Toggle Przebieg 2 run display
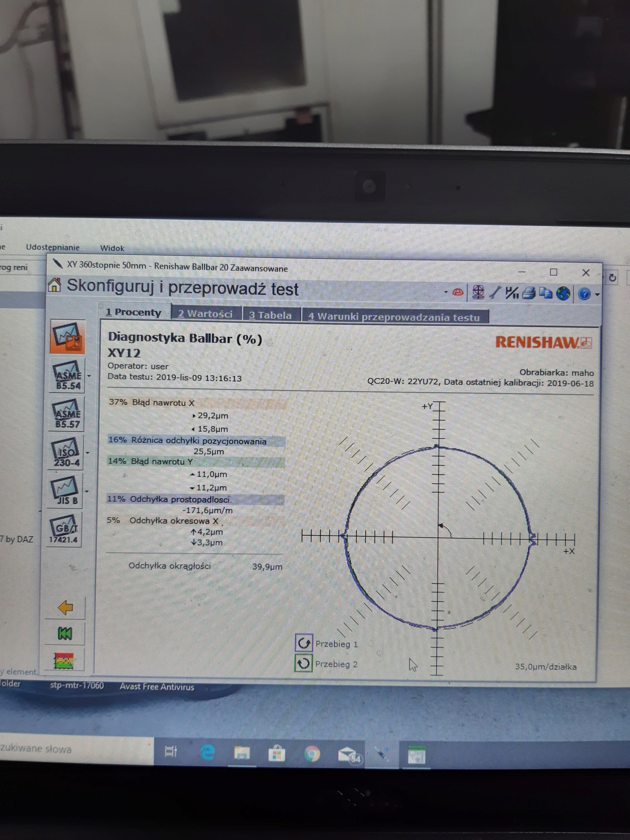Viewport: 630px width, 840px height. 304,663
